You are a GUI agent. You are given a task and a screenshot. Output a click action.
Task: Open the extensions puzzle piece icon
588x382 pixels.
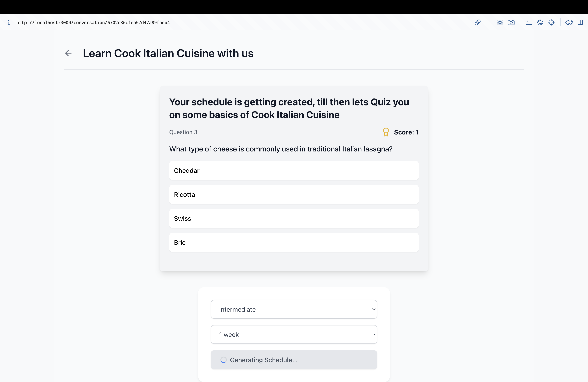coord(569,22)
